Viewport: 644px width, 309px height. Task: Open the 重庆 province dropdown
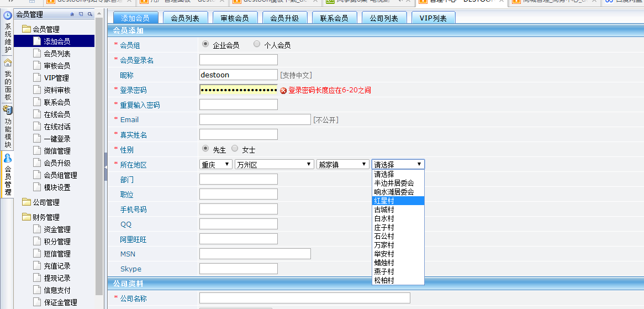(x=216, y=164)
